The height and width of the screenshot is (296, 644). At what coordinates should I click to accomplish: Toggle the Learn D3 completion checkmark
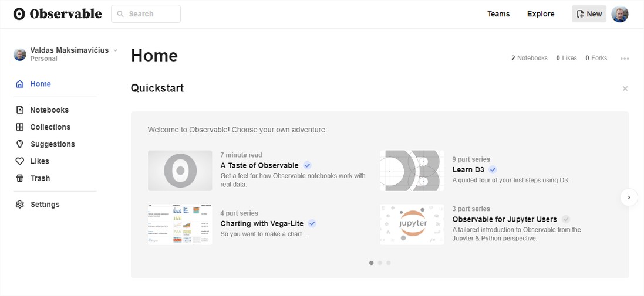click(x=493, y=170)
